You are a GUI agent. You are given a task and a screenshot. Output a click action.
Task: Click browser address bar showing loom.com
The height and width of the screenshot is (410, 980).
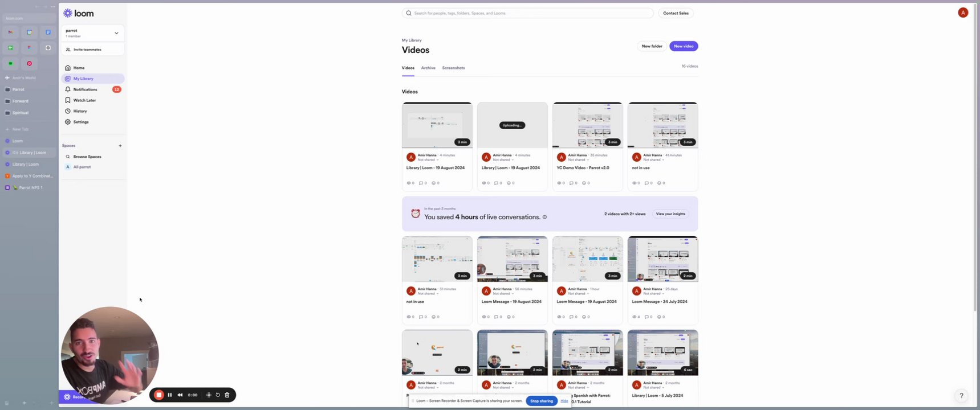tap(30, 18)
